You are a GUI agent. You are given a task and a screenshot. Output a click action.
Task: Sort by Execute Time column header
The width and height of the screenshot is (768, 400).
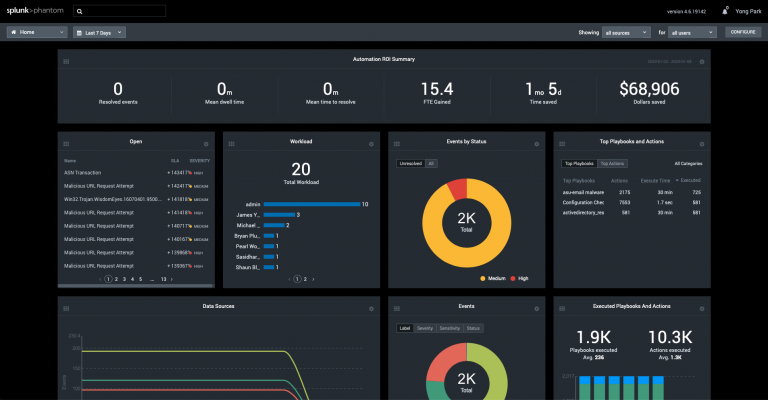[x=655, y=181]
